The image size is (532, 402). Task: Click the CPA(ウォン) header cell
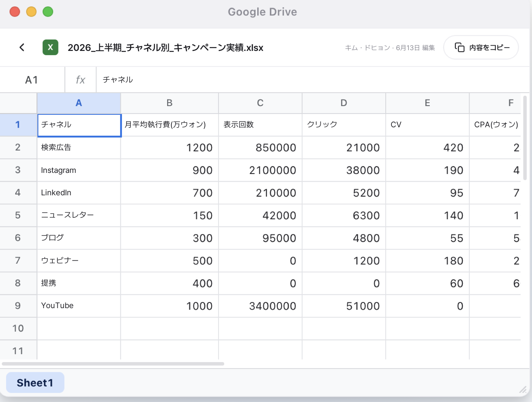pos(495,125)
